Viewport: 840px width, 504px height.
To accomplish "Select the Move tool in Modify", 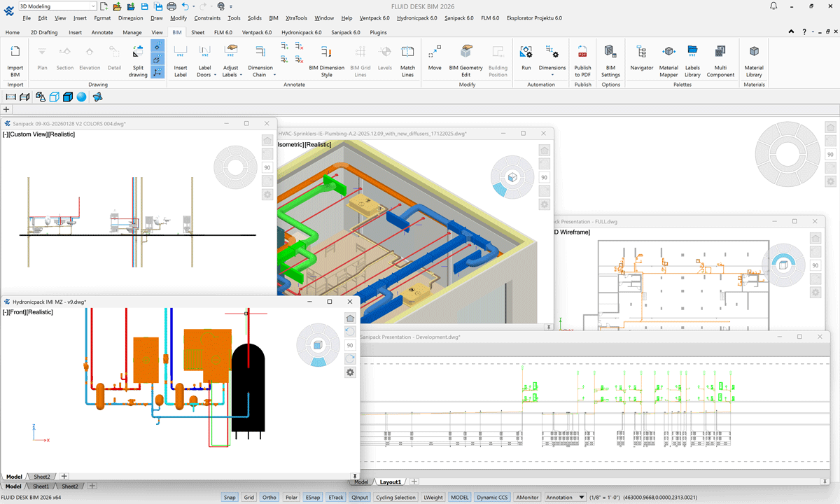I will click(435, 57).
